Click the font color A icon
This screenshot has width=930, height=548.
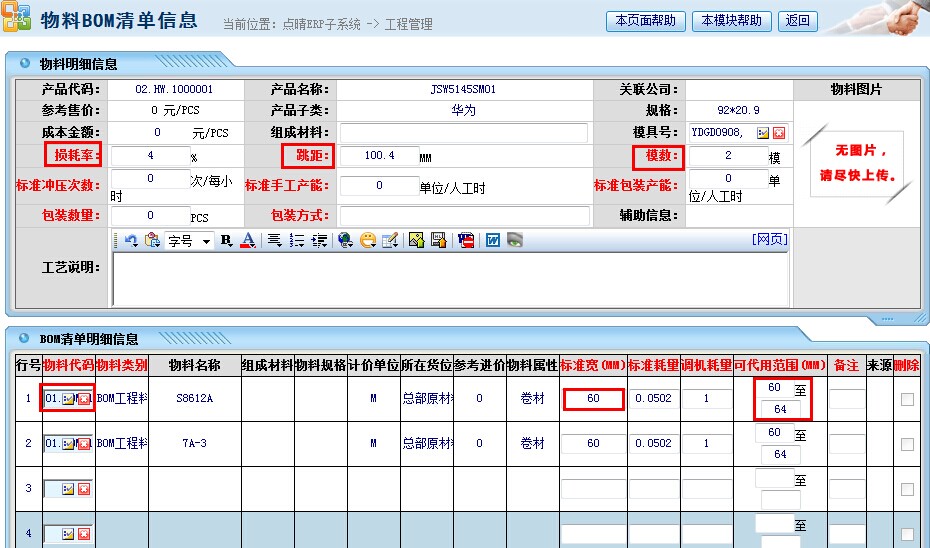[x=247, y=240]
